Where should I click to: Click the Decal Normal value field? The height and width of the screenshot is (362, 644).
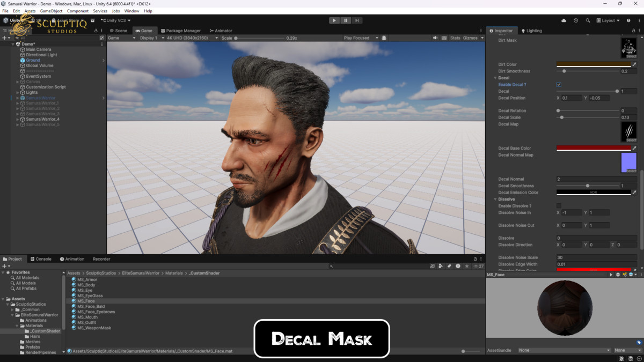597,179
